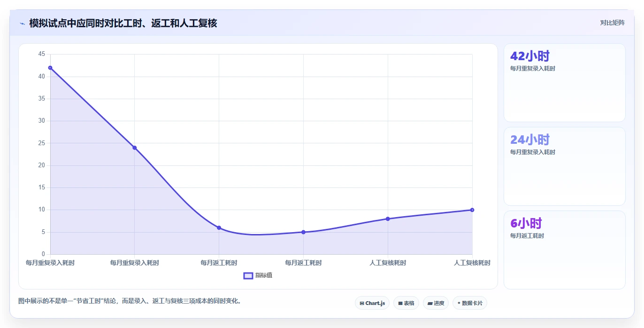Select the 数据卡片 chip

[469, 303]
